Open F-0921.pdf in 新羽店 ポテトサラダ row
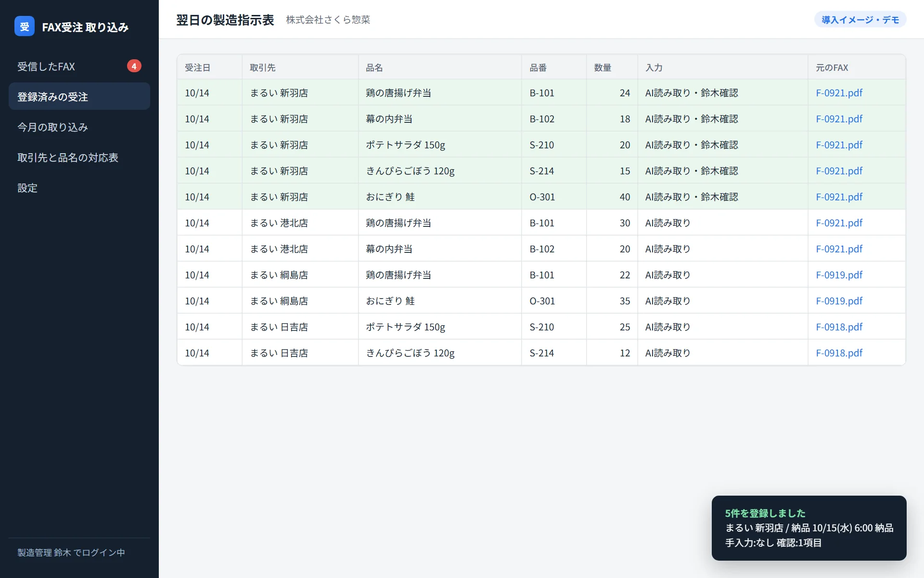This screenshot has height=578, width=924. pos(839,145)
